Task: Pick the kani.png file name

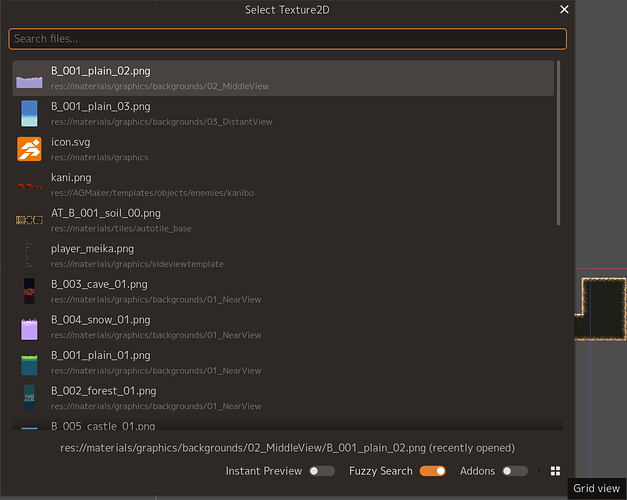Action: [x=71, y=178]
